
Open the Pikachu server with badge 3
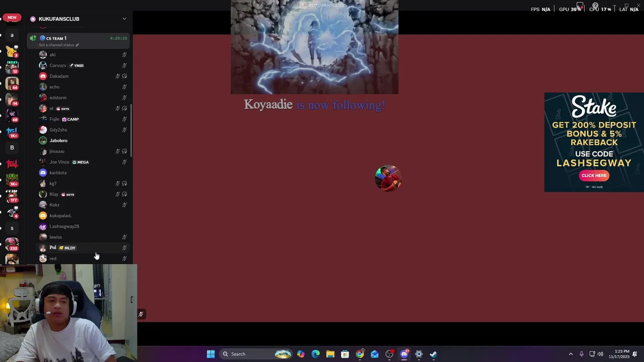[x=12, y=51]
